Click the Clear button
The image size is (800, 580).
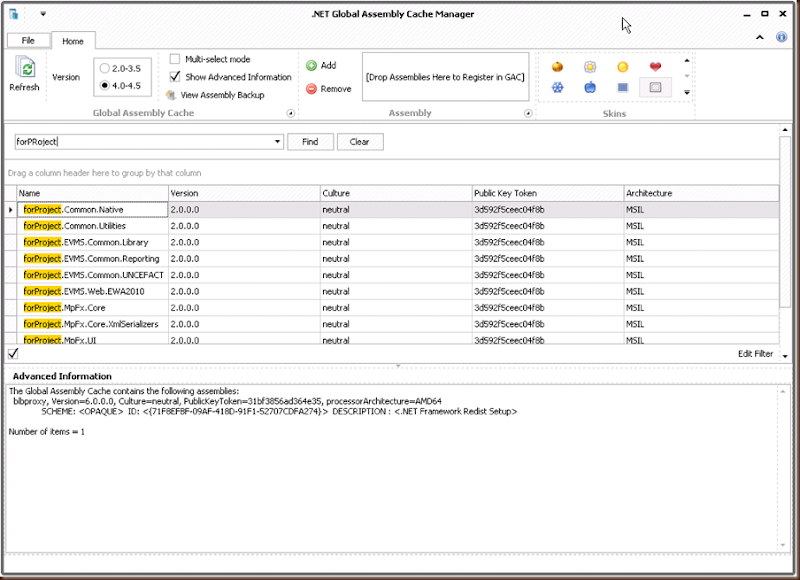pyautogui.click(x=360, y=142)
